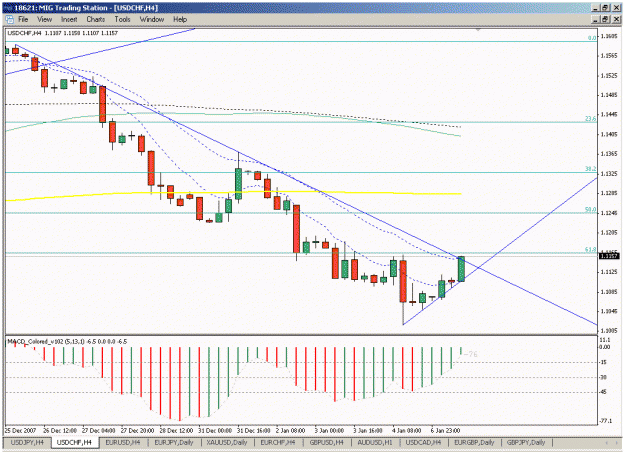Open the Help menu
The width and height of the screenshot is (625, 452).
(x=180, y=19)
